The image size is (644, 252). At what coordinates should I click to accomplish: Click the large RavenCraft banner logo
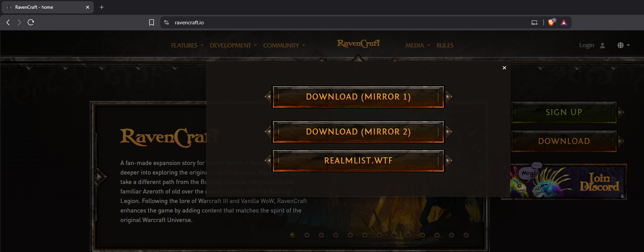click(170, 138)
